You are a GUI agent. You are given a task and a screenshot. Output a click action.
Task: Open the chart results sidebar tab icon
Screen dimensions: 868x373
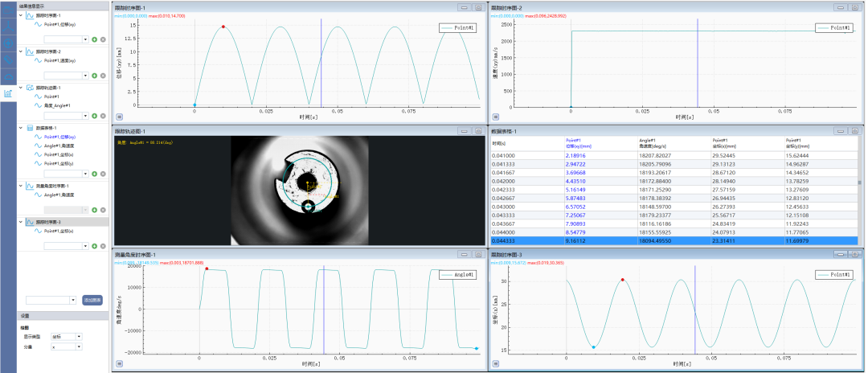point(8,93)
